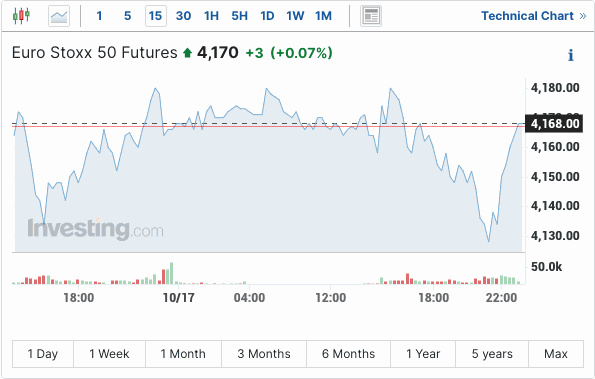Click the 4,168.00 current price label
Viewport: 595px width, 379px height.
[554, 124]
